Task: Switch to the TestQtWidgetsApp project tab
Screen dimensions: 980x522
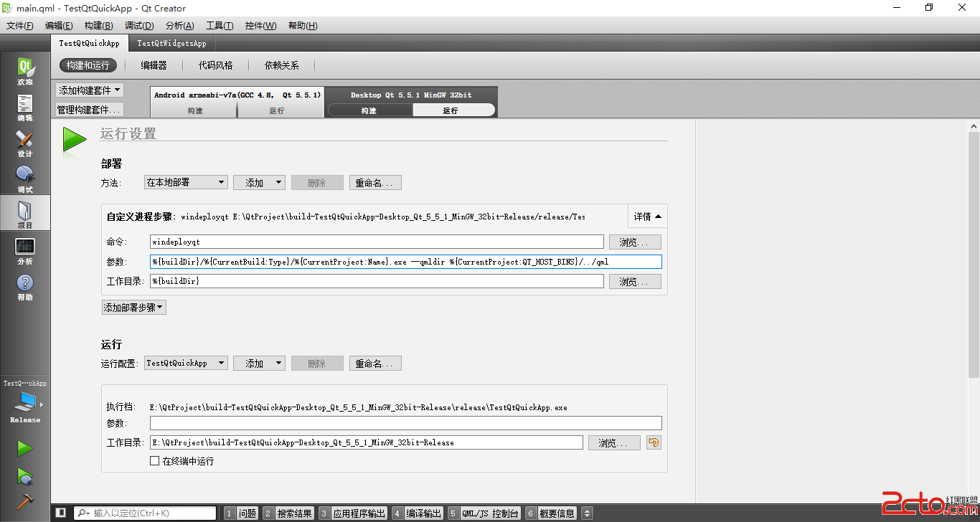Action: click(171, 43)
